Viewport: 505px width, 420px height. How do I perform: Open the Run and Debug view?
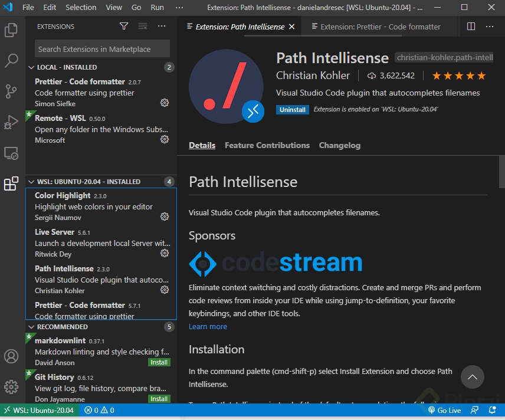pyautogui.click(x=11, y=122)
